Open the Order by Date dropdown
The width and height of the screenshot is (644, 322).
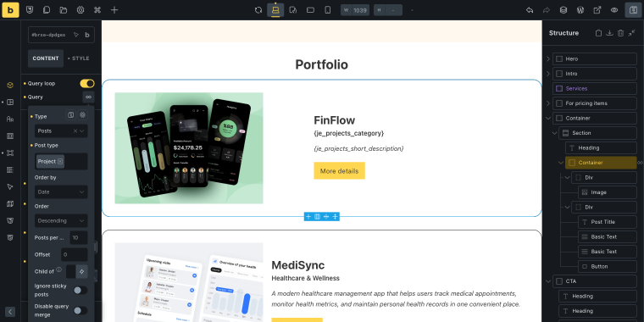61,192
